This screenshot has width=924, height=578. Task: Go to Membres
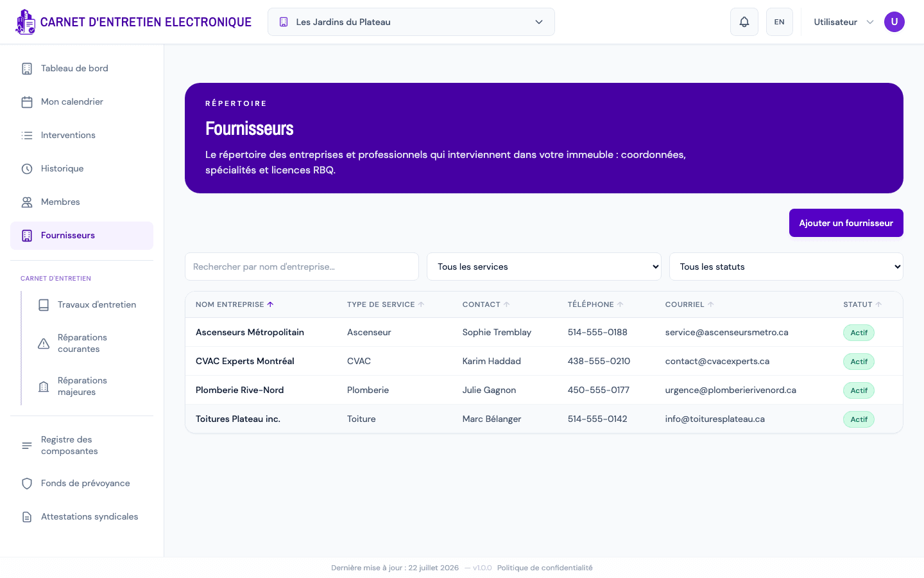[81, 202]
